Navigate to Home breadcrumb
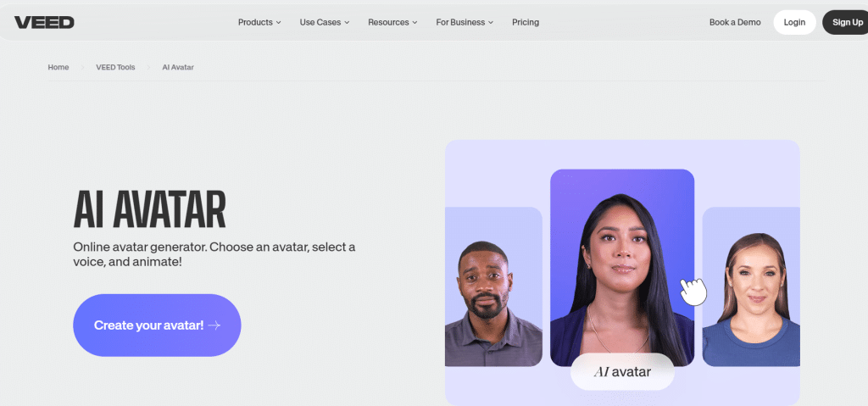This screenshot has height=406, width=868. (58, 67)
